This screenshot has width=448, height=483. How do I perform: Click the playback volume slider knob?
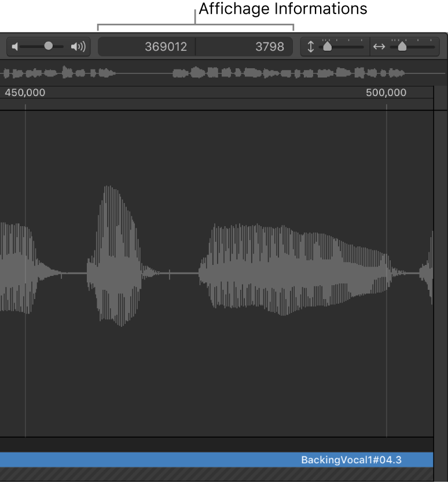pyautogui.click(x=49, y=46)
